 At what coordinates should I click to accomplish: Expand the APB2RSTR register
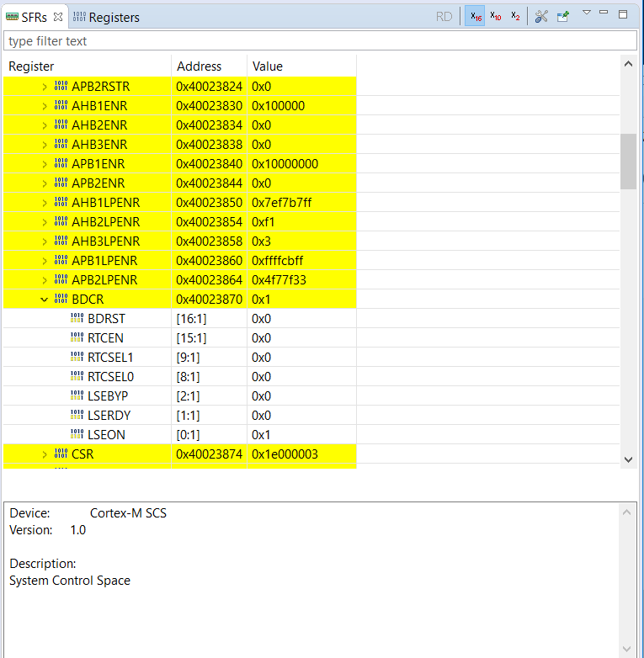(45, 87)
